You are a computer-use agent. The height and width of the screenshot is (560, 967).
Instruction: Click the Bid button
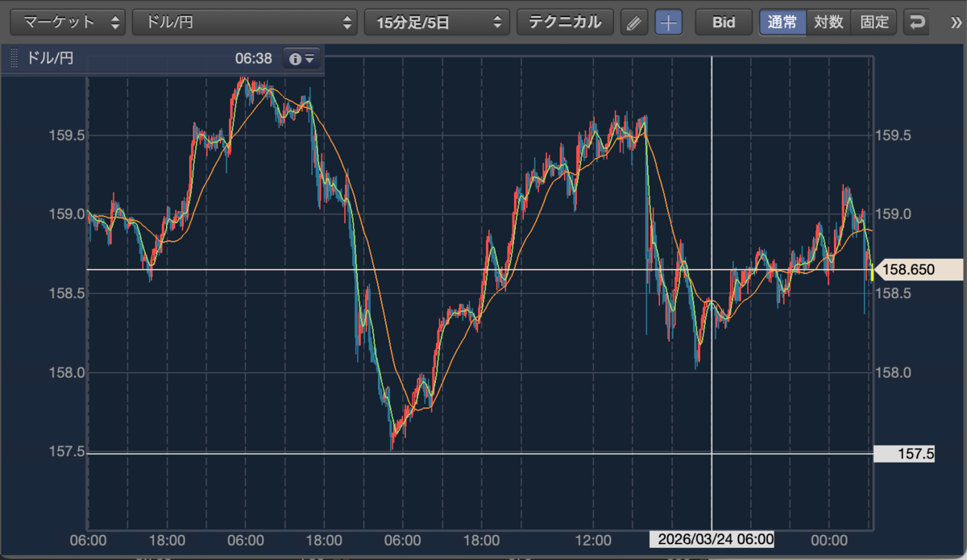[724, 22]
